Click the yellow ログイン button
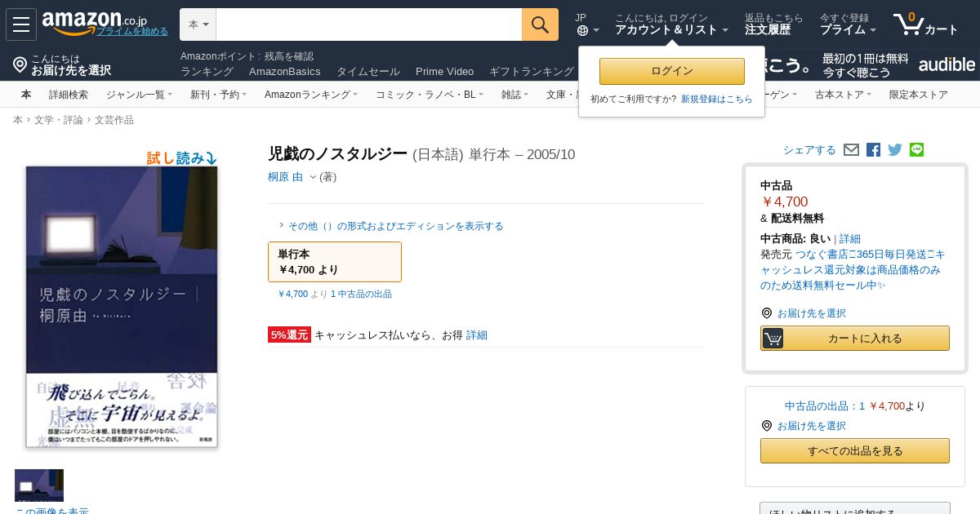980x514 pixels. pos(672,71)
